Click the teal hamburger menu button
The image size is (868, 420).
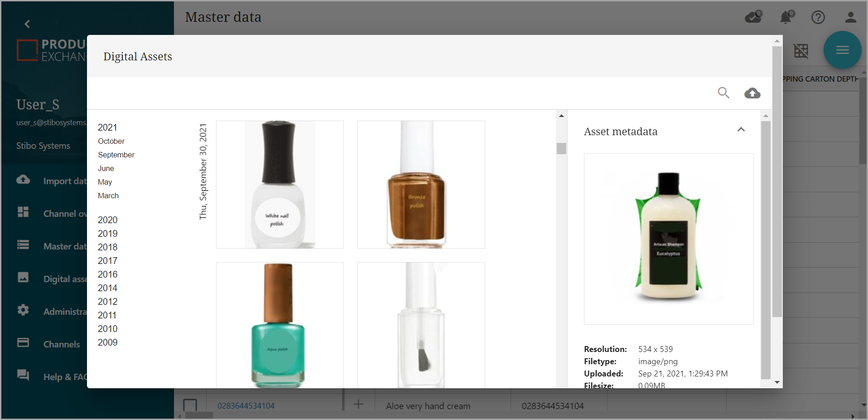coord(842,50)
